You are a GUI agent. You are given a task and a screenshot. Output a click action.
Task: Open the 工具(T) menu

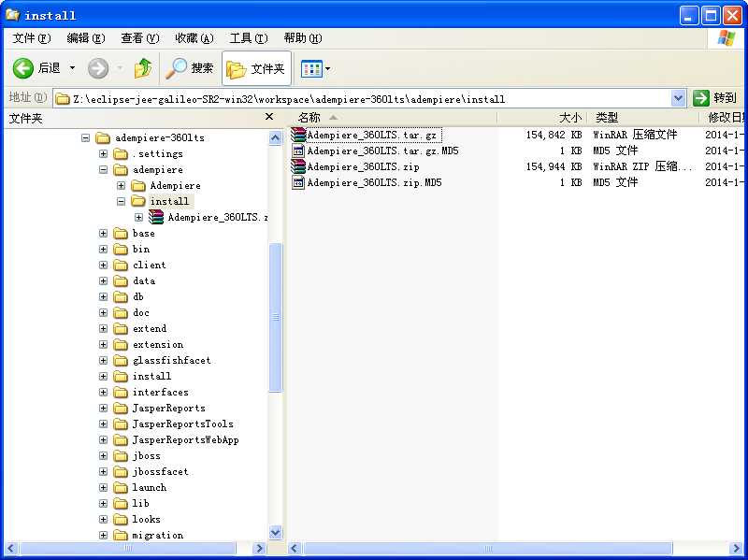point(249,38)
